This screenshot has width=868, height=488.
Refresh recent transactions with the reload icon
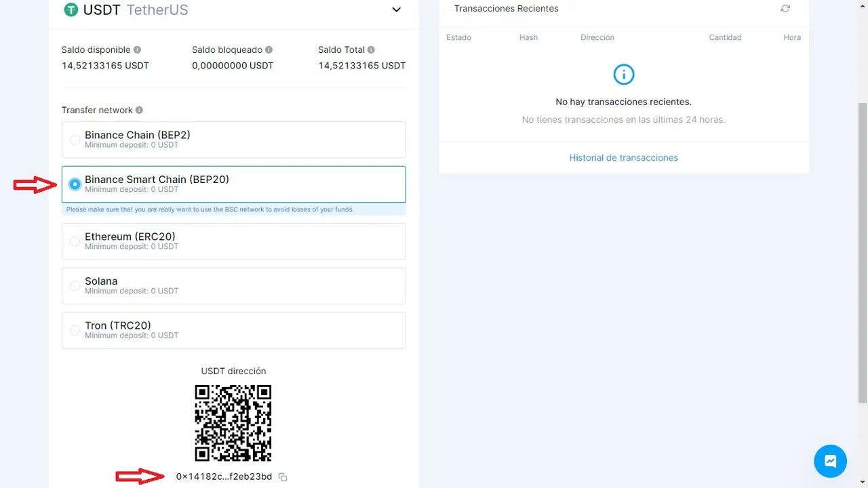[x=785, y=9]
